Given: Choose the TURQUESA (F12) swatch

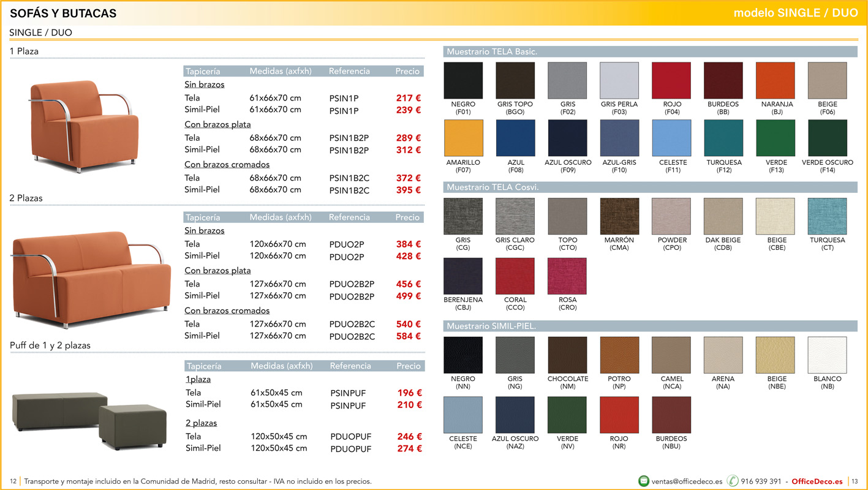Looking at the screenshot, I should click(723, 138).
